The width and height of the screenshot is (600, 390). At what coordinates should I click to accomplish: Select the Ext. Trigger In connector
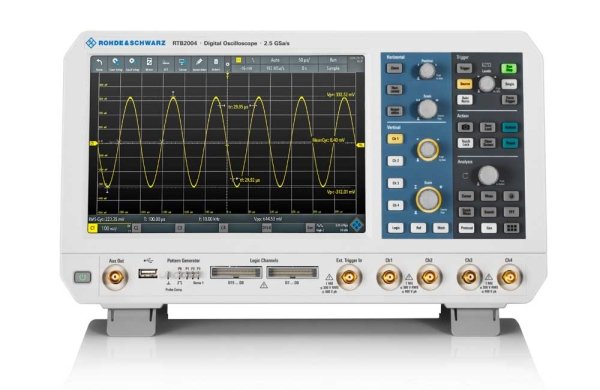tap(349, 277)
